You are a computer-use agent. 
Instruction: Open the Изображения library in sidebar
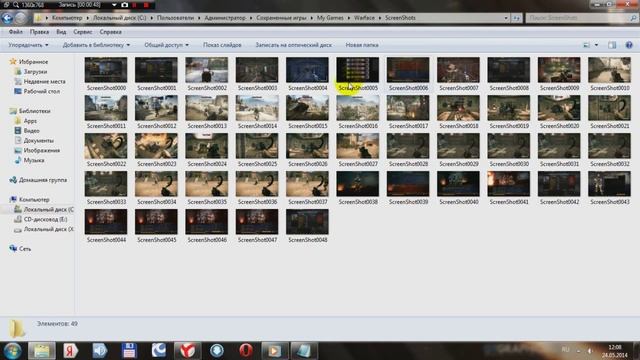(x=42, y=150)
